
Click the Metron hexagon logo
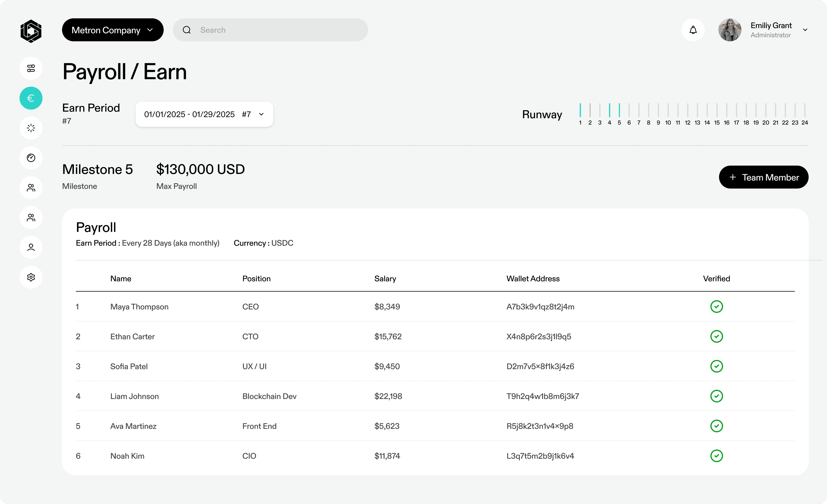tap(31, 31)
